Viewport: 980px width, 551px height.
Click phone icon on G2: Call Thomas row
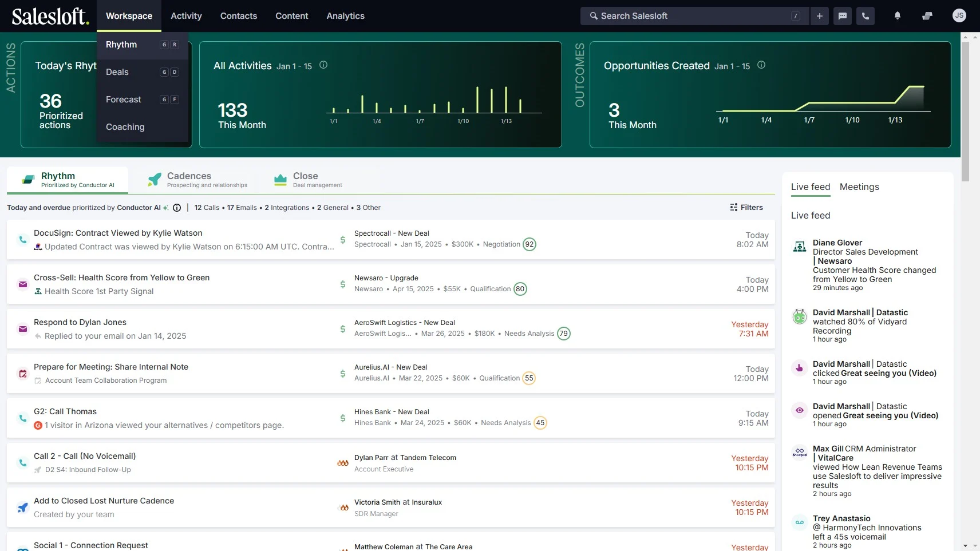click(22, 418)
